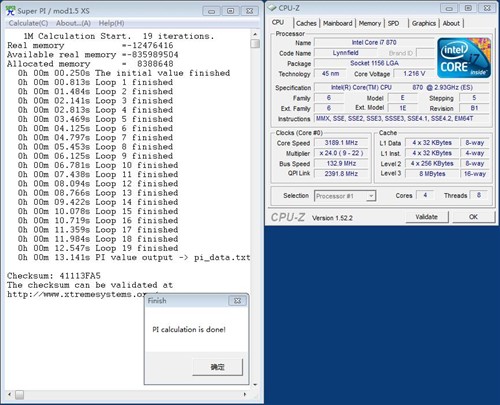Click the Intel Core i7 logo in CPU-Z
Image resolution: width=500 pixels, height=405 pixels.
click(464, 58)
